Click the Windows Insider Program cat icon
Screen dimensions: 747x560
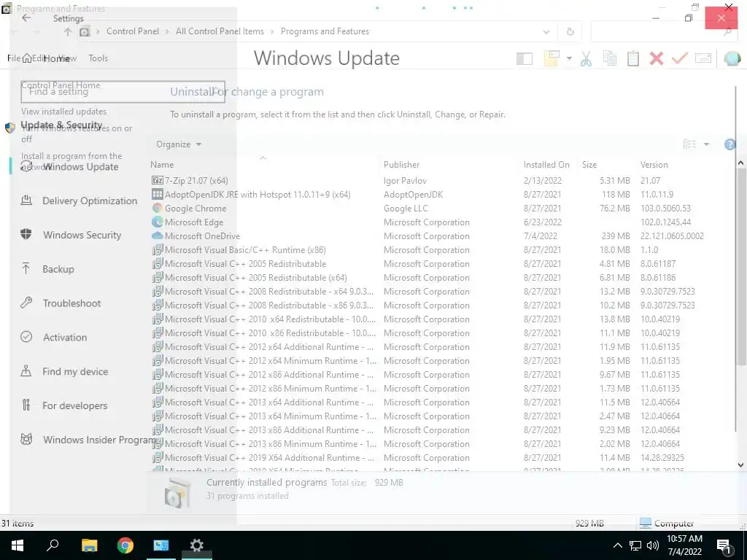click(x=26, y=439)
